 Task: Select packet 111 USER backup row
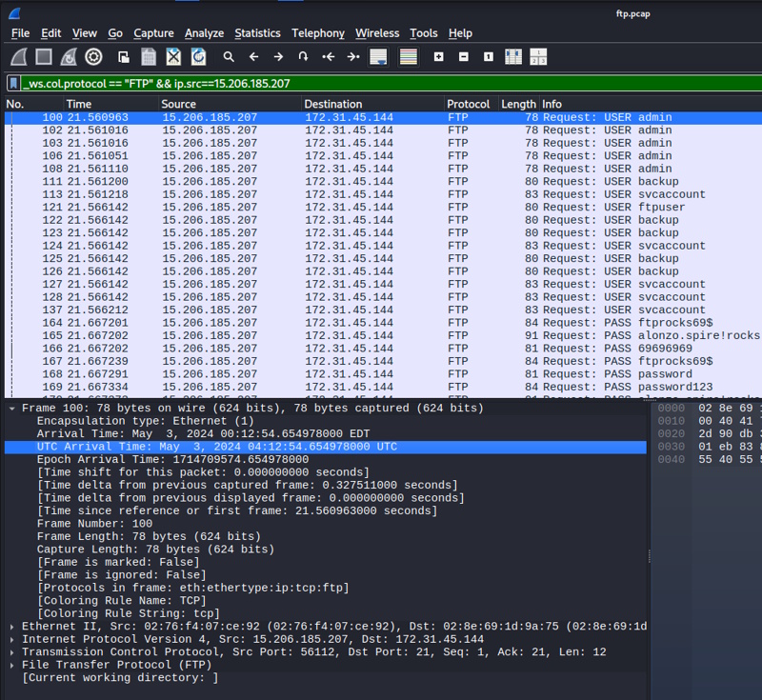click(383, 182)
